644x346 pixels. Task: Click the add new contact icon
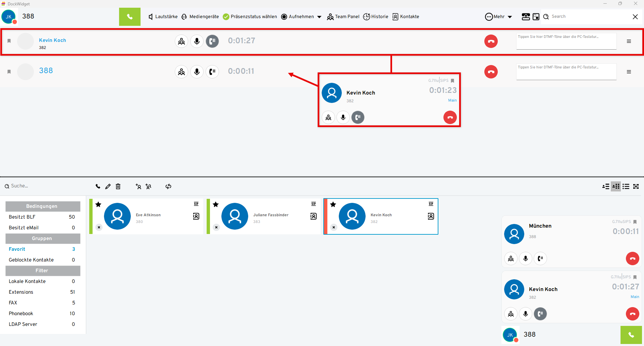point(138,186)
